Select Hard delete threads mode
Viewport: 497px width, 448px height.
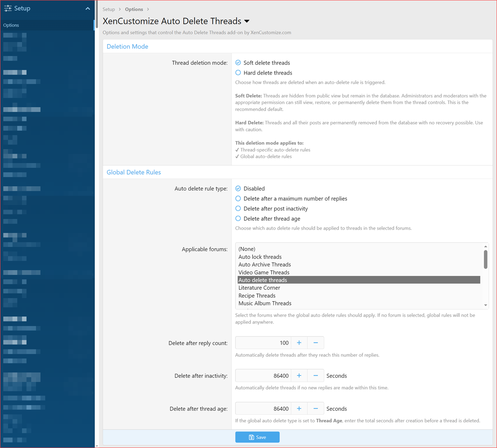[238, 72]
